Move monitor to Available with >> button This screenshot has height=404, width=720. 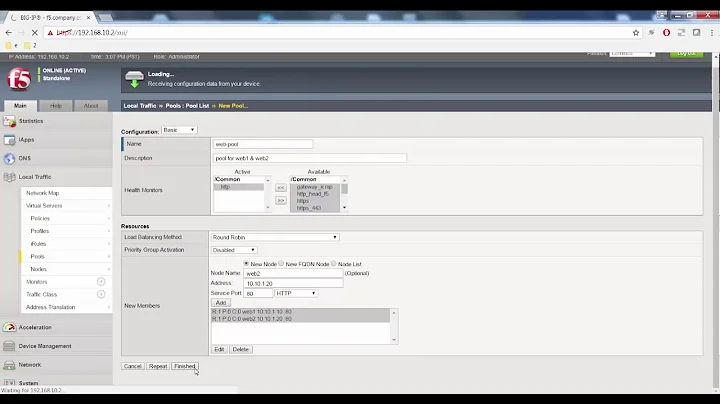[x=281, y=201]
